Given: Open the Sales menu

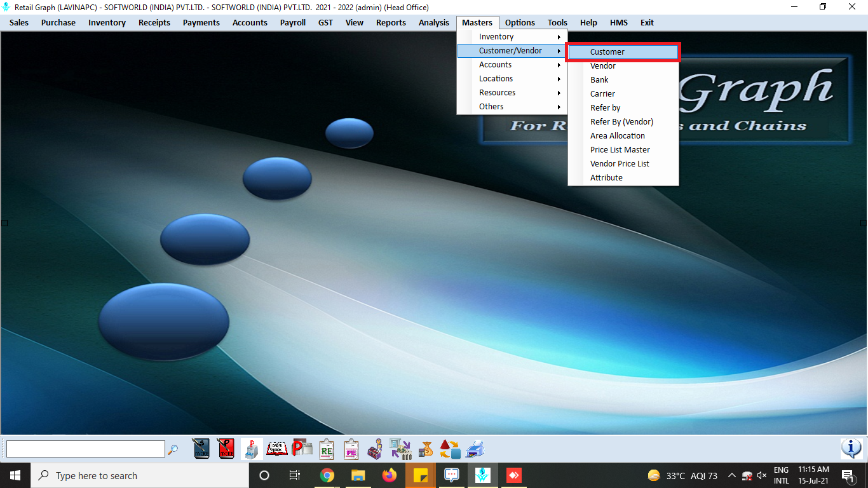Looking at the screenshot, I should pyautogui.click(x=19, y=22).
